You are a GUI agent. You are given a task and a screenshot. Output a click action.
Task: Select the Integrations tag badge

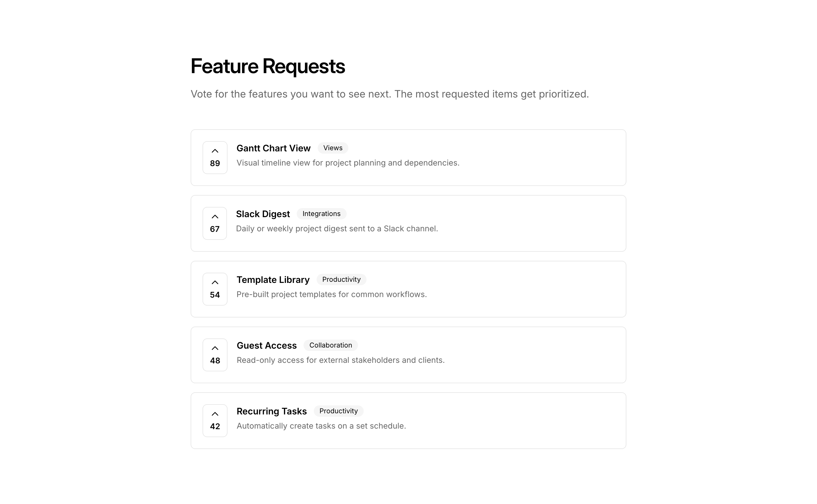[321, 214]
